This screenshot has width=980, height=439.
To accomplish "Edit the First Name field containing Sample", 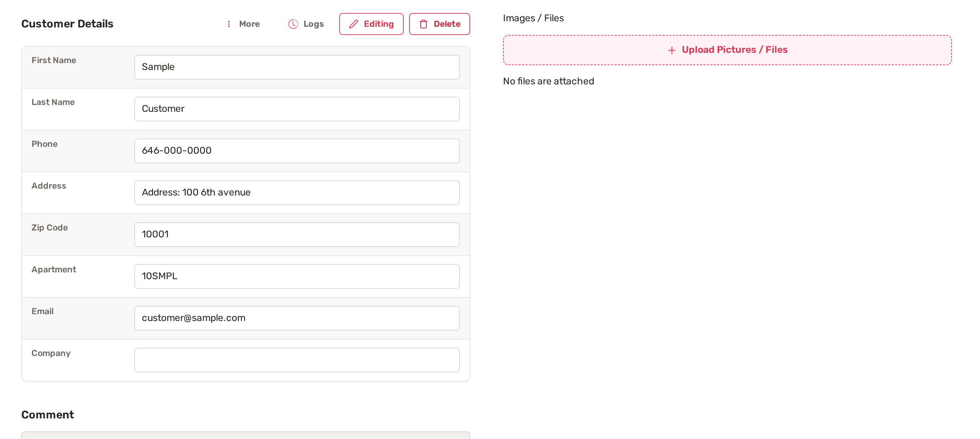I will [297, 67].
